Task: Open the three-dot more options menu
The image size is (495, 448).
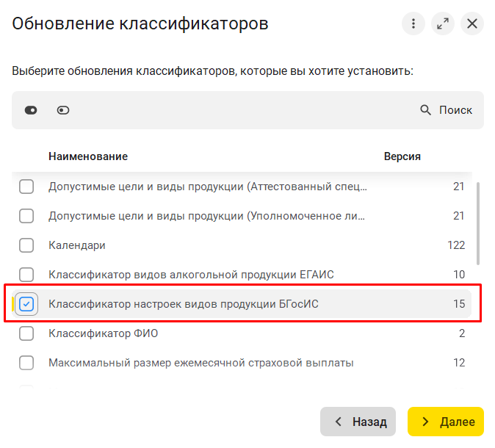Action: (x=413, y=24)
